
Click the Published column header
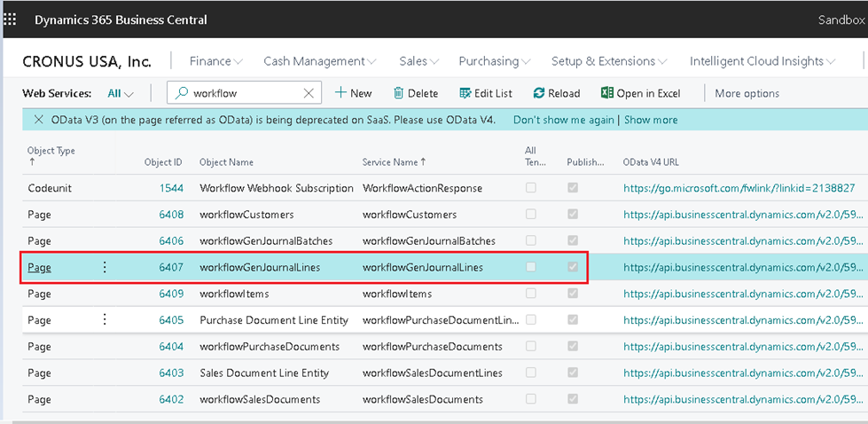586,162
